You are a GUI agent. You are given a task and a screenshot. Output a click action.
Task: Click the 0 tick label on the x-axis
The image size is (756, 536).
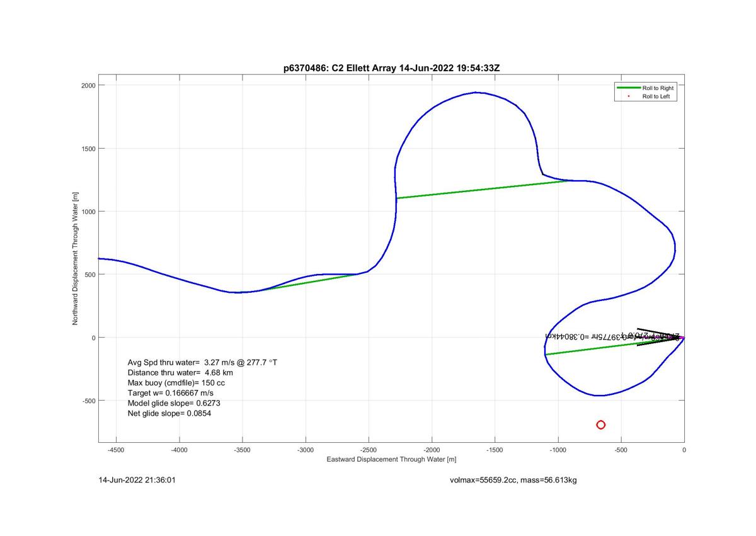[684, 450]
